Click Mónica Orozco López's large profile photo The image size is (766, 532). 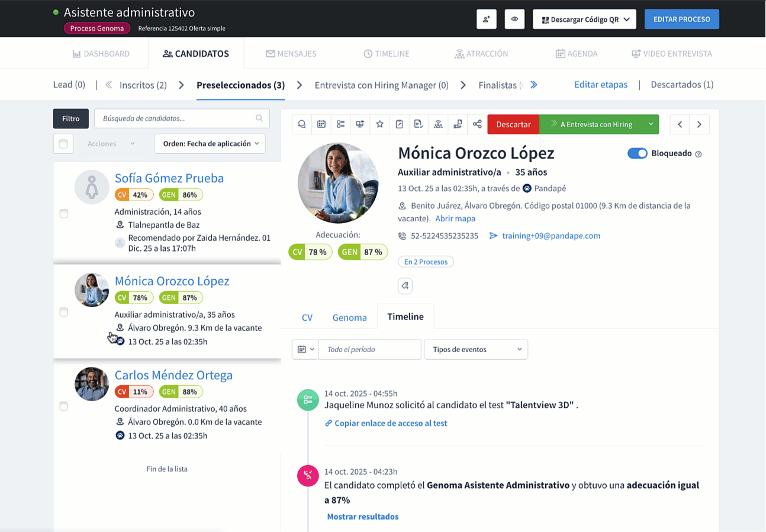click(x=338, y=183)
